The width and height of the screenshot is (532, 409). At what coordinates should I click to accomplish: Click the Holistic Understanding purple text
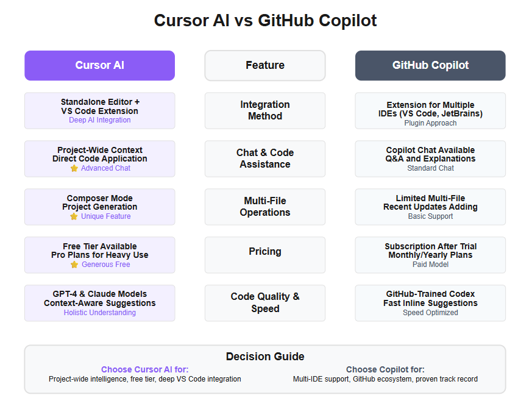[x=100, y=313]
